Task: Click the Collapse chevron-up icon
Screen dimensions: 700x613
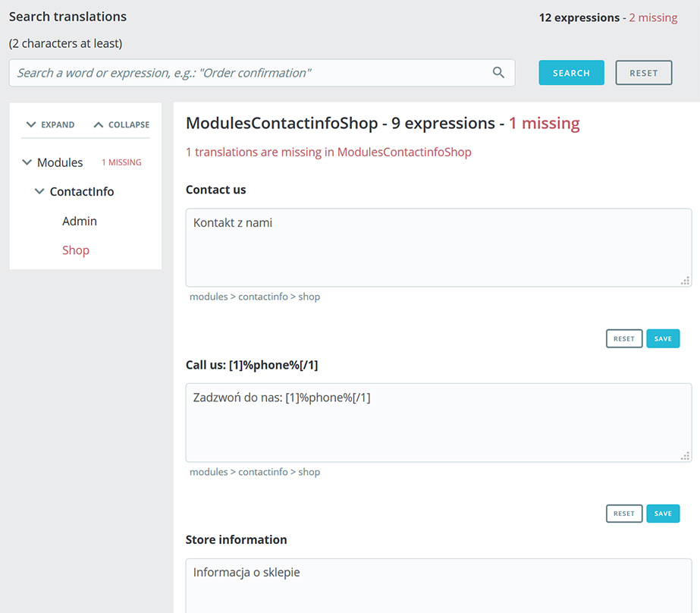Action: pos(99,124)
